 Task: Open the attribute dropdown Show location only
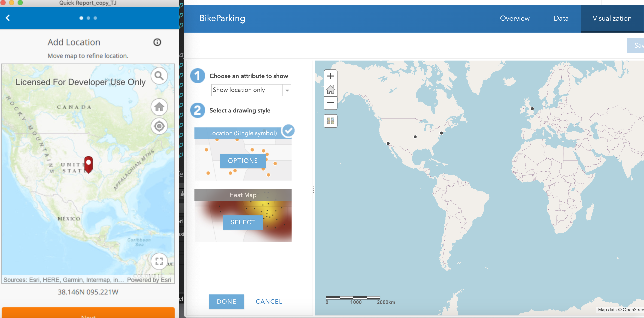pos(251,90)
